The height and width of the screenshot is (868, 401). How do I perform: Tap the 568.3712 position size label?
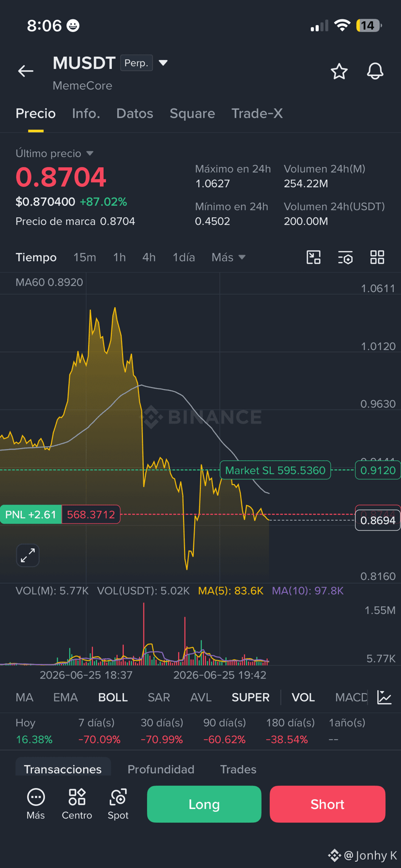coord(91,514)
